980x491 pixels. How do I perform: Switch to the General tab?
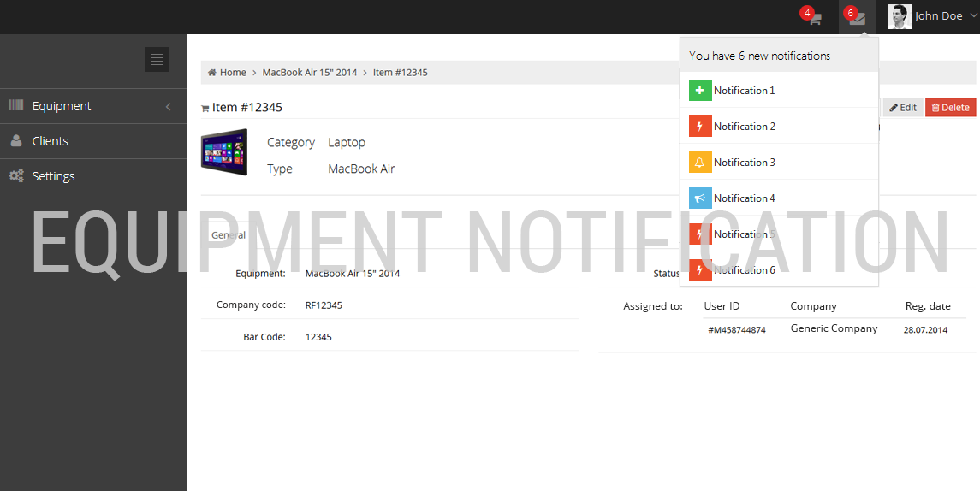(x=229, y=235)
